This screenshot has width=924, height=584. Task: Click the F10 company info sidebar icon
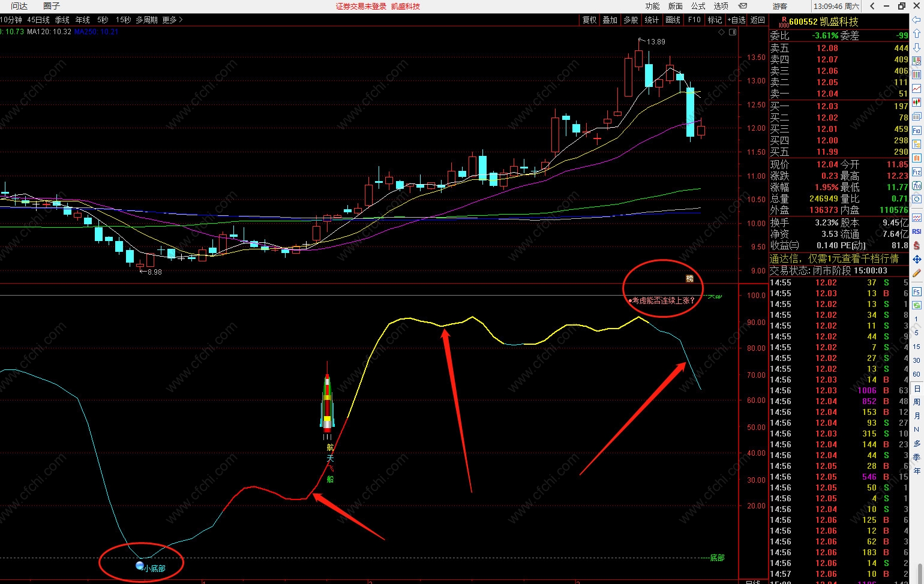click(916, 130)
